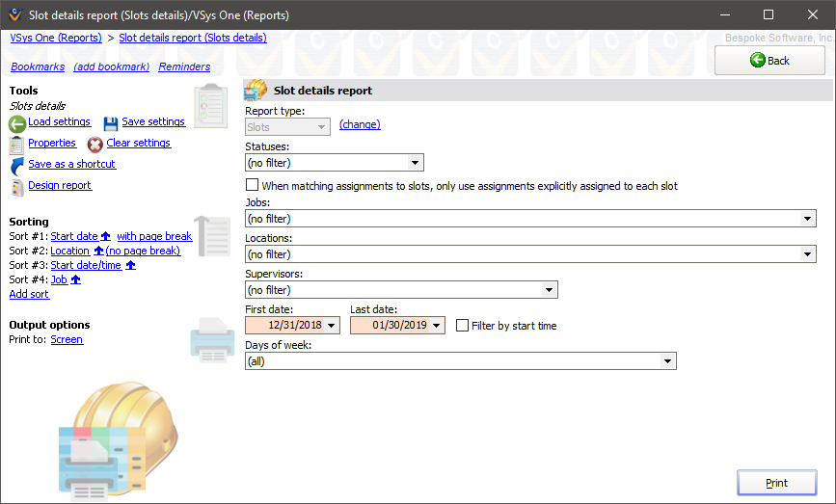Click the Design report page icon
This screenshot has width=836, height=504.
tap(16, 186)
